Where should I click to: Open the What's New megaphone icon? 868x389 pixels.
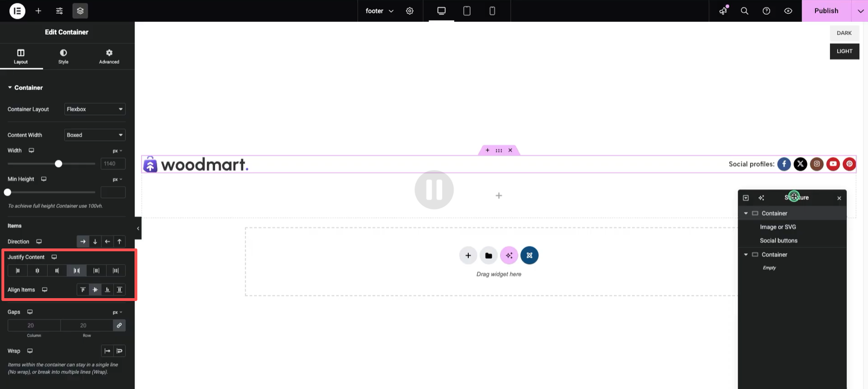723,11
